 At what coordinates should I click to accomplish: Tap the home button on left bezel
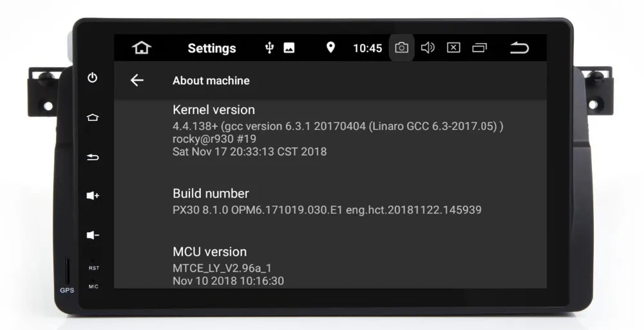93,117
